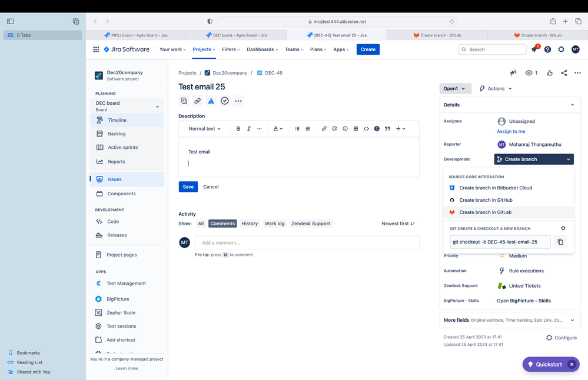Cancel description editing

click(211, 186)
